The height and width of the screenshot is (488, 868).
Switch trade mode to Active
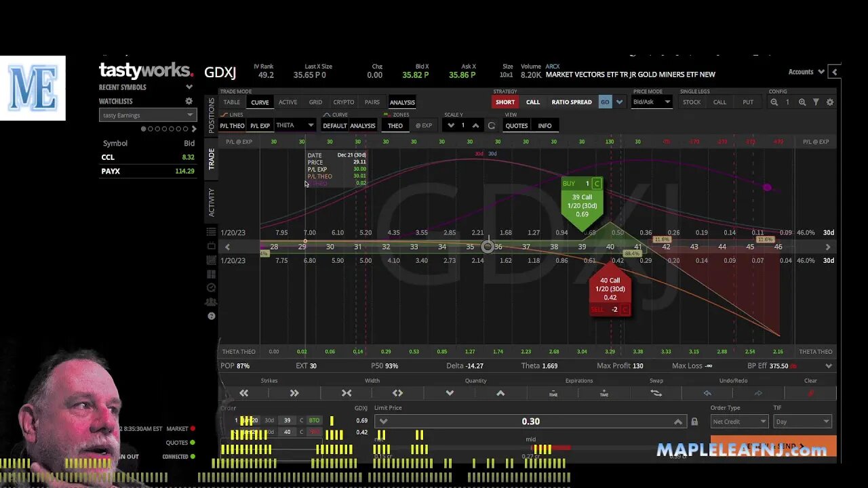(288, 102)
